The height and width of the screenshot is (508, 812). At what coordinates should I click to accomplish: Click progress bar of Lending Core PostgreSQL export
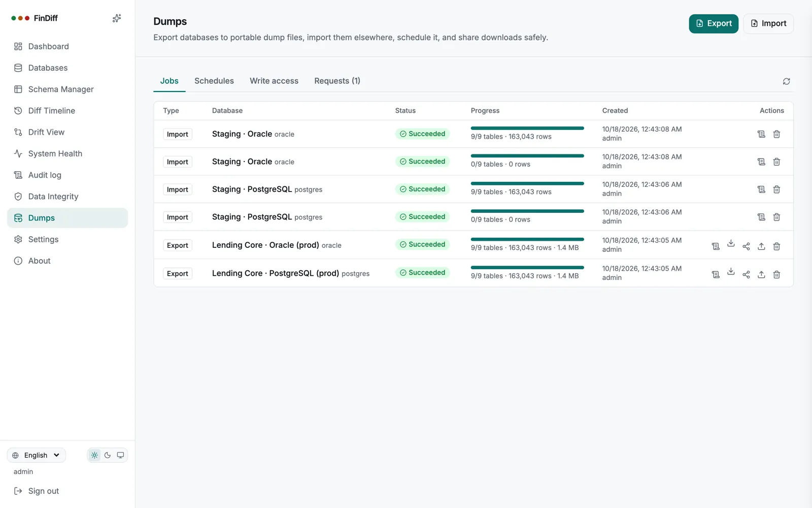[x=527, y=267]
